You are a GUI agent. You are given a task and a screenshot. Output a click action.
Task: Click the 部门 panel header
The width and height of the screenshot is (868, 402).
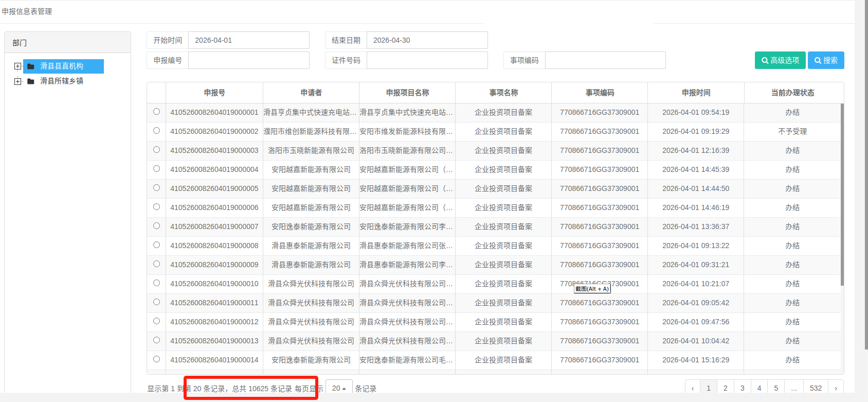coord(67,43)
